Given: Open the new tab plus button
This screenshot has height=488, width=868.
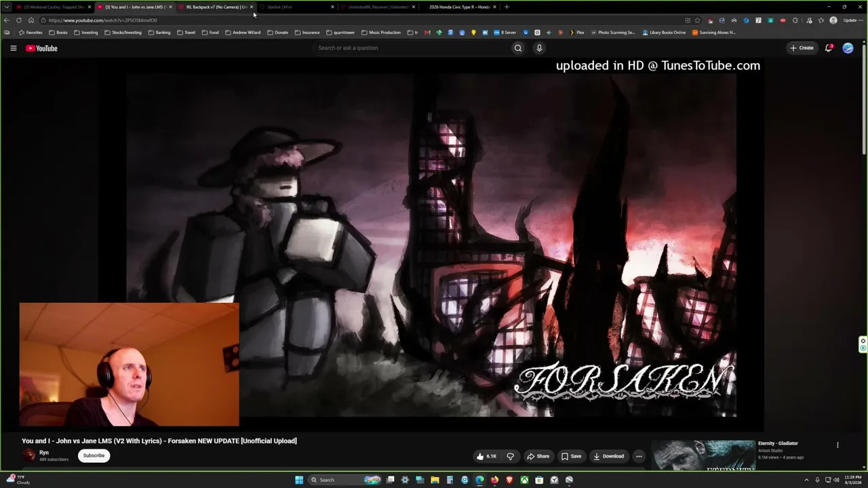Looking at the screenshot, I should click(507, 7).
